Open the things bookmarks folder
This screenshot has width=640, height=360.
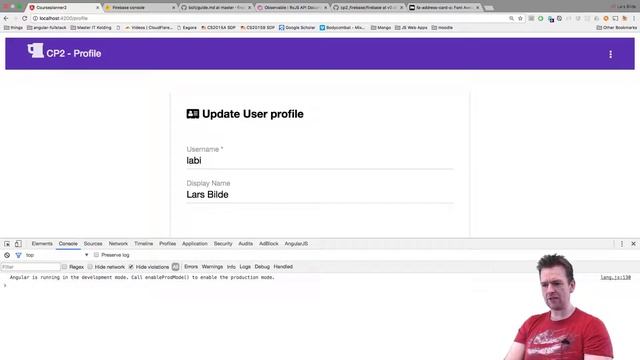tap(13, 28)
